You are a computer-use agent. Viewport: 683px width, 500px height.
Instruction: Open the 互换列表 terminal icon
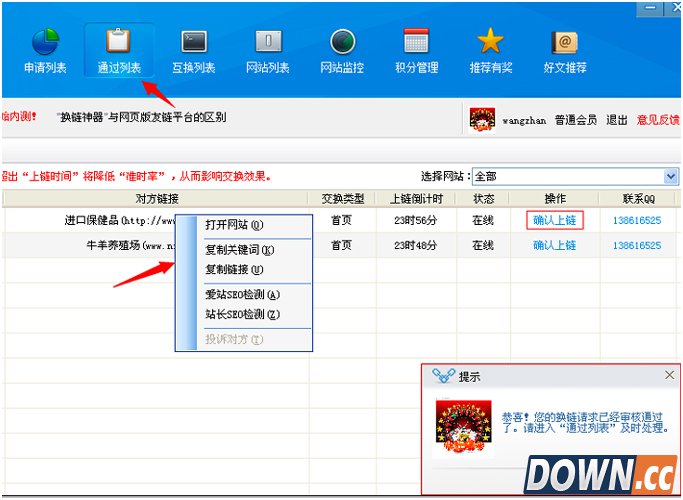pyautogui.click(x=194, y=42)
